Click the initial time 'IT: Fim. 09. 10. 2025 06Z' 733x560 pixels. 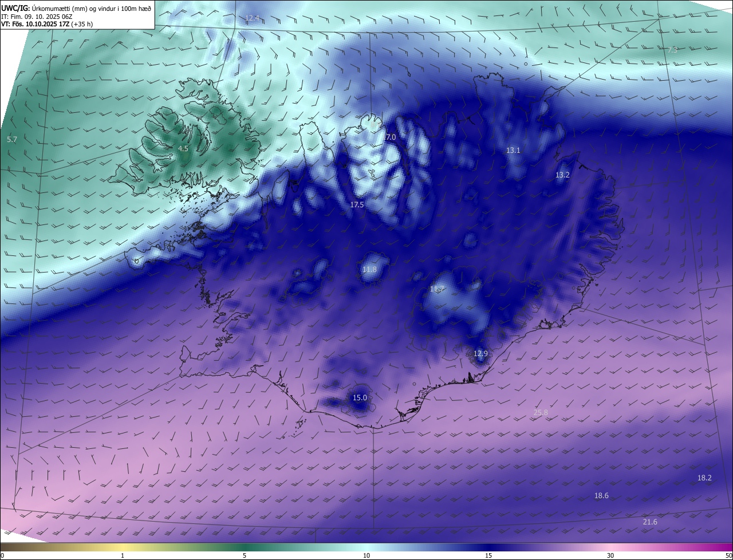(x=36, y=17)
